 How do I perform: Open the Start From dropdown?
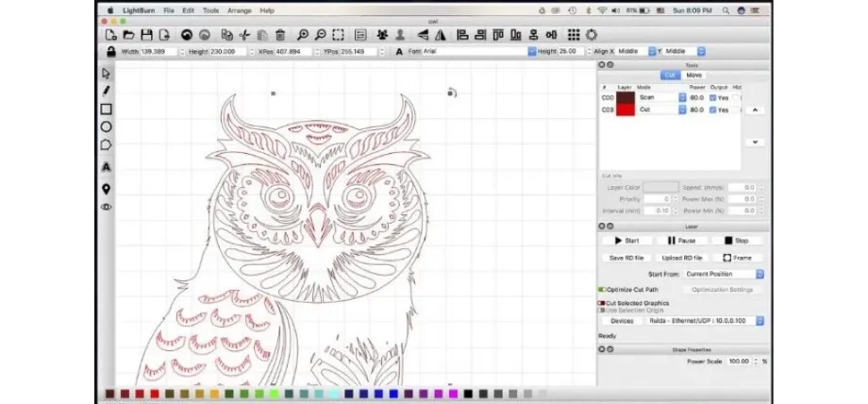point(724,274)
